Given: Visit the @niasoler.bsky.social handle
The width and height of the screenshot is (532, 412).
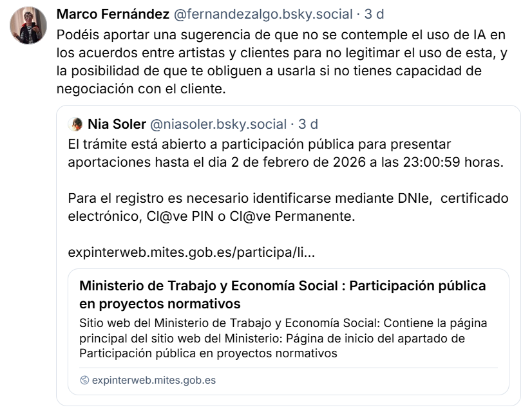Looking at the screenshot, I should point(218,124).
